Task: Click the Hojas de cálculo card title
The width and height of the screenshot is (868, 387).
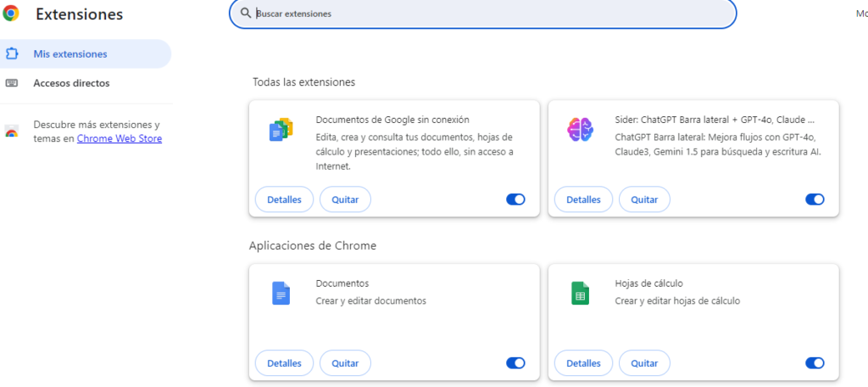Action: 648,283
